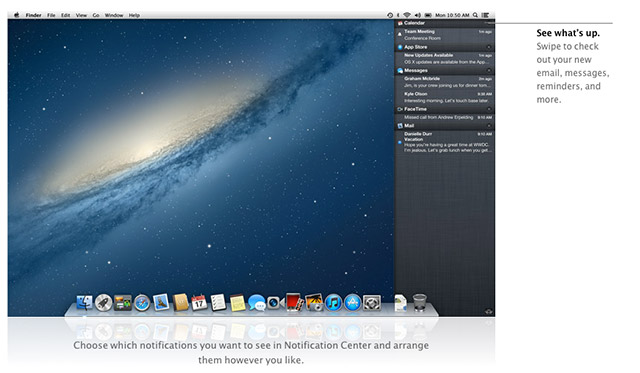Open Launchpad rocket icon in Dock

click(104, 303)
